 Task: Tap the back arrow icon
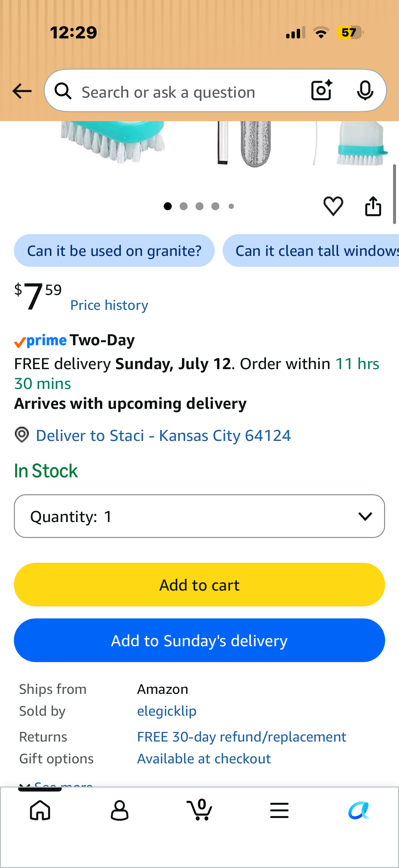(22, 91)
